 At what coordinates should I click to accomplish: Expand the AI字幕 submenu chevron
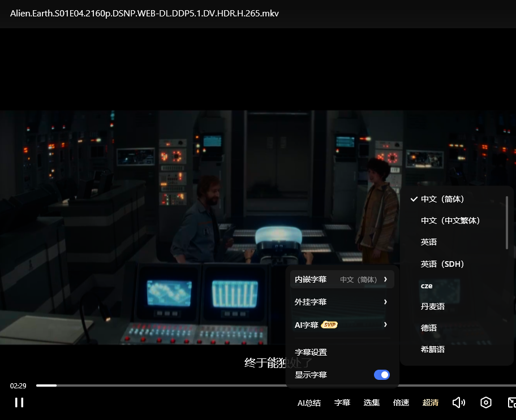pyautogui.click(x=385, y=324)
